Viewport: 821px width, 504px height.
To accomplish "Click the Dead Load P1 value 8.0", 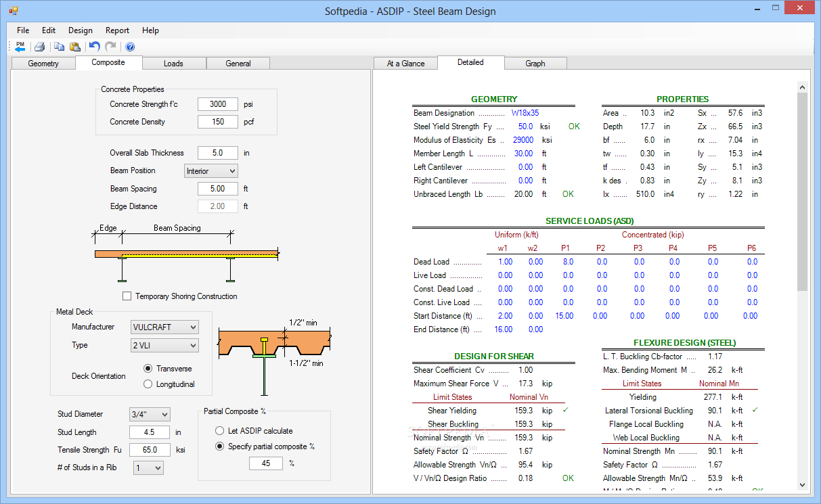I will coord(568,262).
